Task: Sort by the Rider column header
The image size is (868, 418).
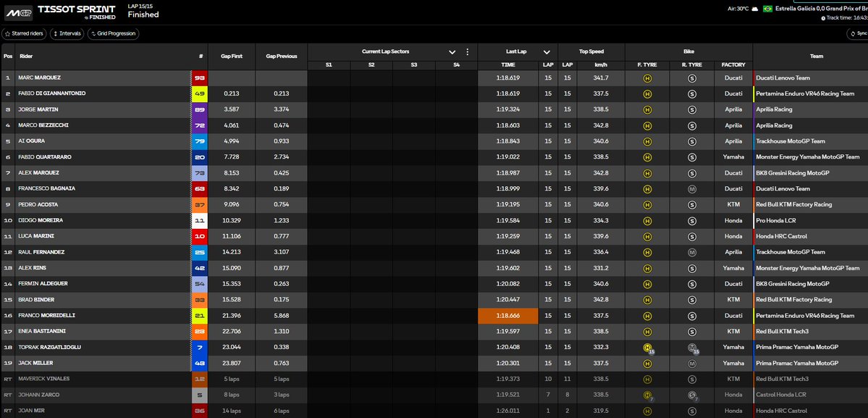Action: point(26,56)
